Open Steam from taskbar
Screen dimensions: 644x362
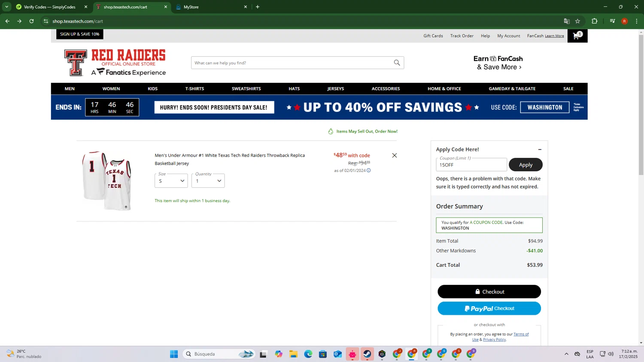[367, 354]
